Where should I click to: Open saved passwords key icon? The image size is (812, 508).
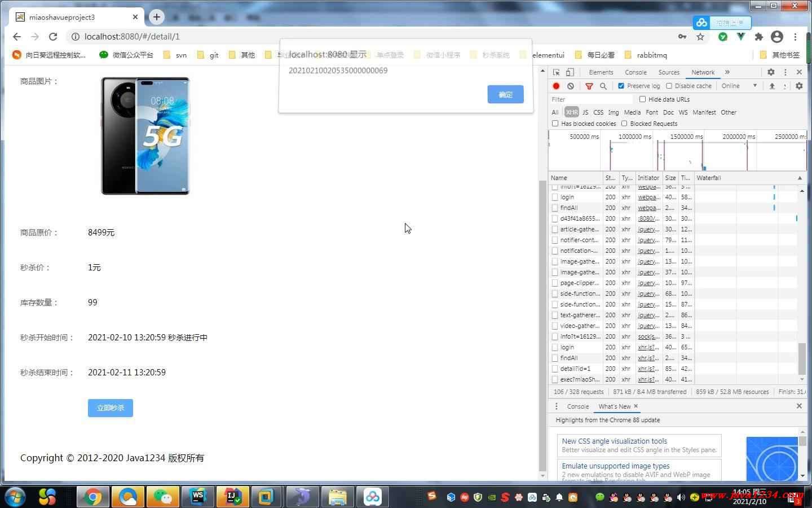[x=682, y=37]
